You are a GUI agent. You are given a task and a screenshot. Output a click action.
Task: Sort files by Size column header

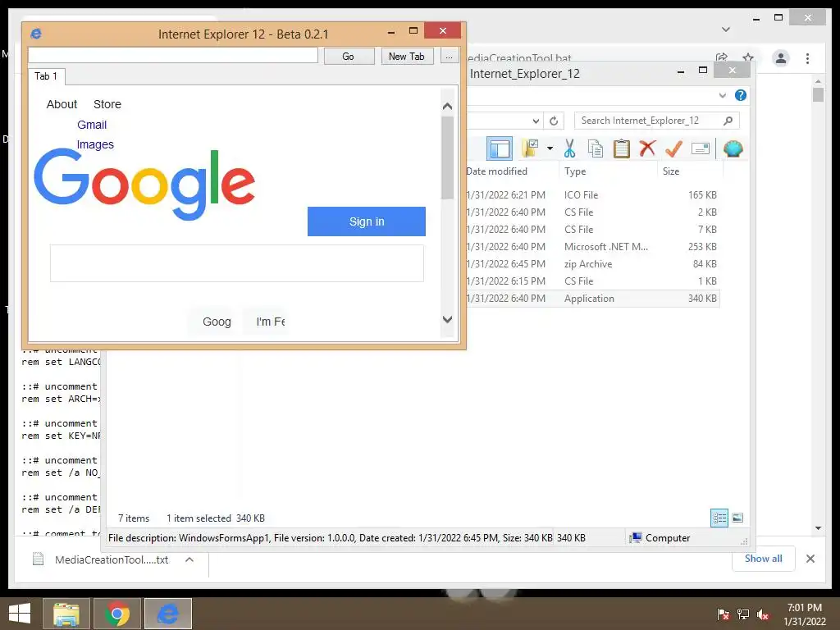[671, 171]
